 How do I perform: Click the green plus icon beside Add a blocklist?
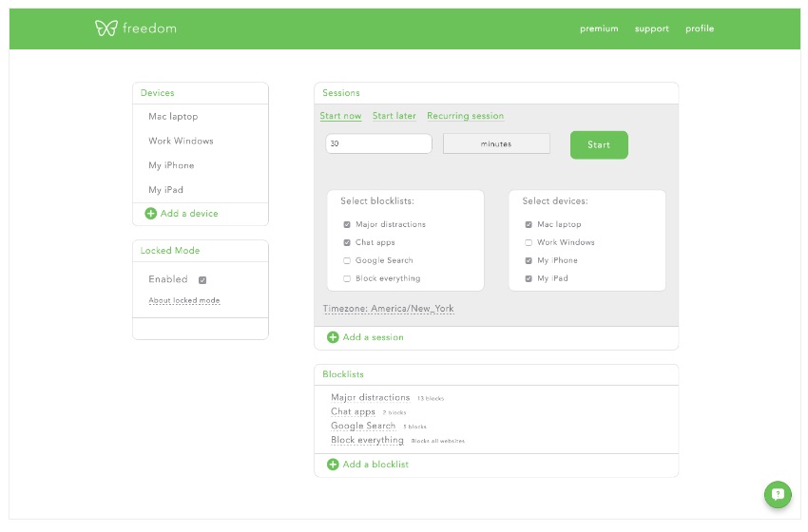pos(333,465)
